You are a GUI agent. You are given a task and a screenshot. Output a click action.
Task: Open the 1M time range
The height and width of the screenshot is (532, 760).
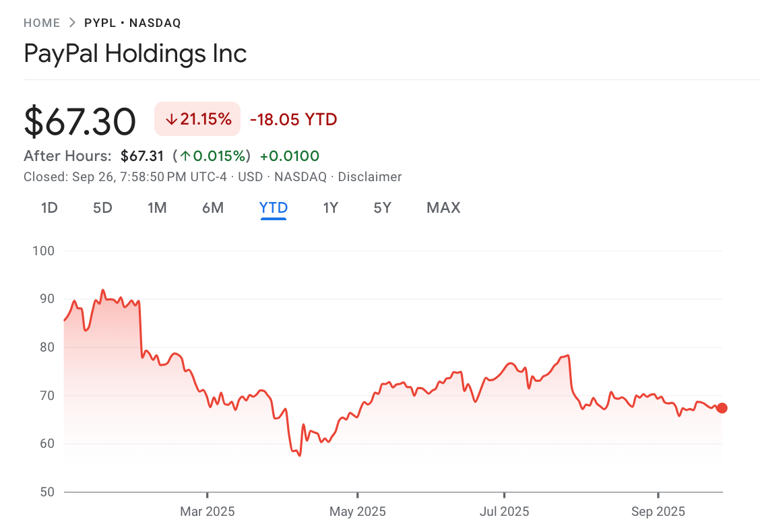tap(157, 208)
